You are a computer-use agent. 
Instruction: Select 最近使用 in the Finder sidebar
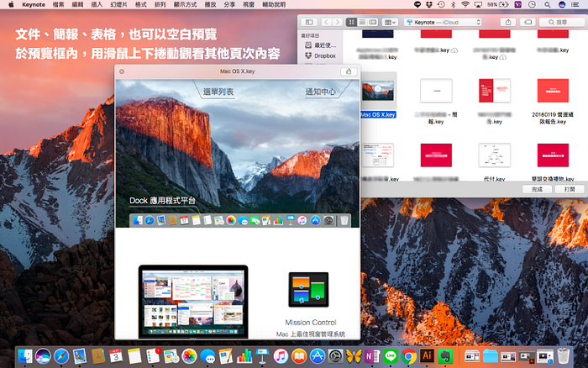tap(321, 45)
